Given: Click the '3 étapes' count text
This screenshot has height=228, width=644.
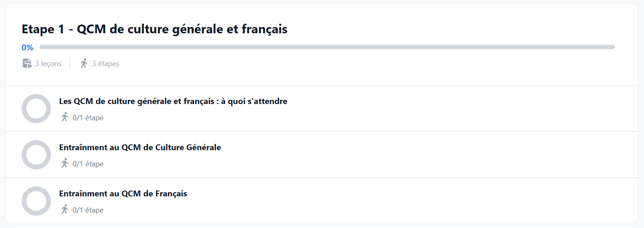Looking at the screenshot, I should 105,64.
